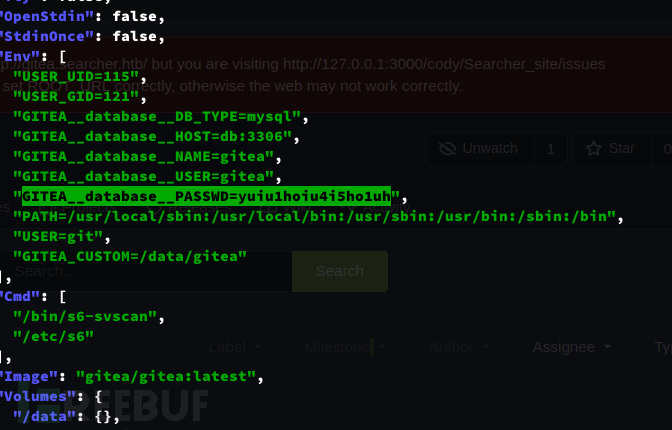Image resolution: width=672 pixels, height=430 pixels.
Task: Click the "USER_GID=121" env entry
Action: [76, 97]
